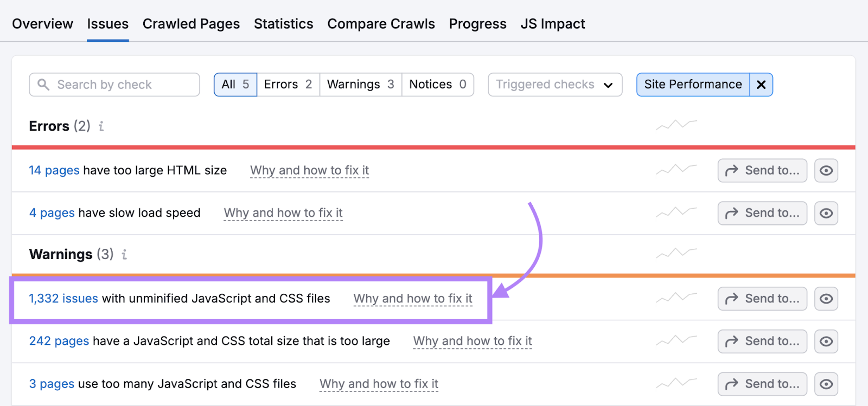
Task: Toggle eye icon for slow load speed row
Action: coord(826,213)
